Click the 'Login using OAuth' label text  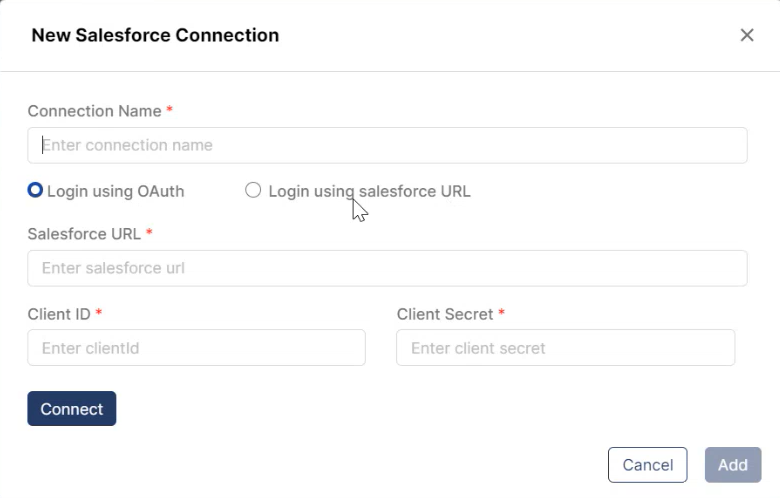[x=115, y=191]
